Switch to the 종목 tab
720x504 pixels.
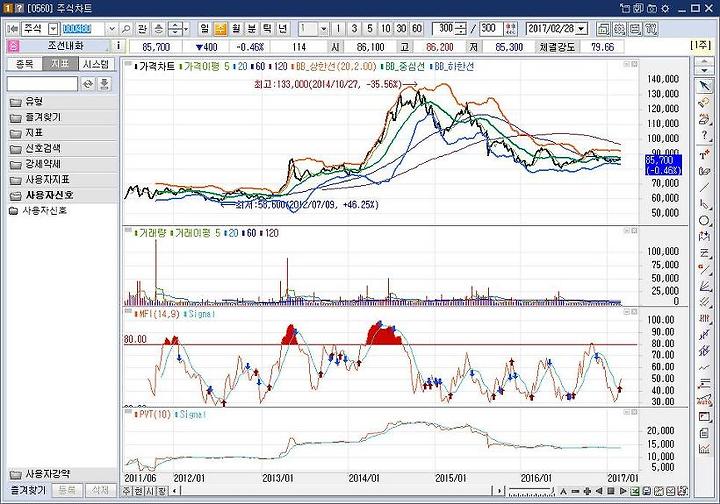pyautogui.click(x=24, y=64)
